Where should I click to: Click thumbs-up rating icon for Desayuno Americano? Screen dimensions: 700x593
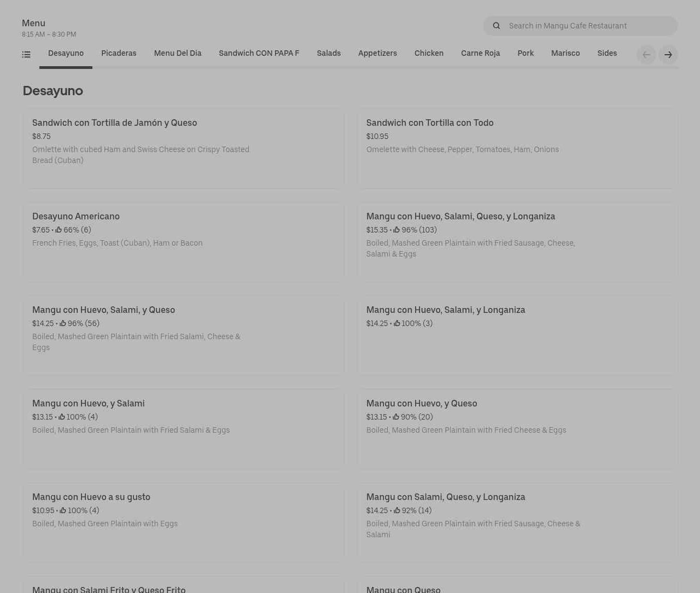coord(59,230)
